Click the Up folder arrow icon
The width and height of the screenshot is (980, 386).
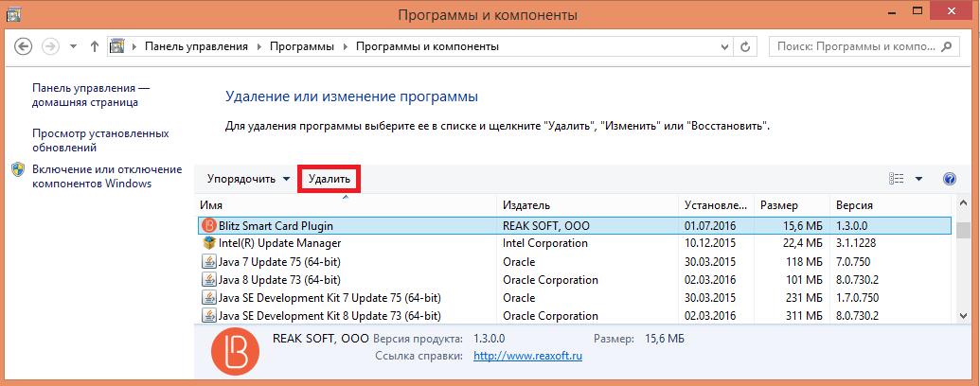pyautogui.click(x=95, y=46)
